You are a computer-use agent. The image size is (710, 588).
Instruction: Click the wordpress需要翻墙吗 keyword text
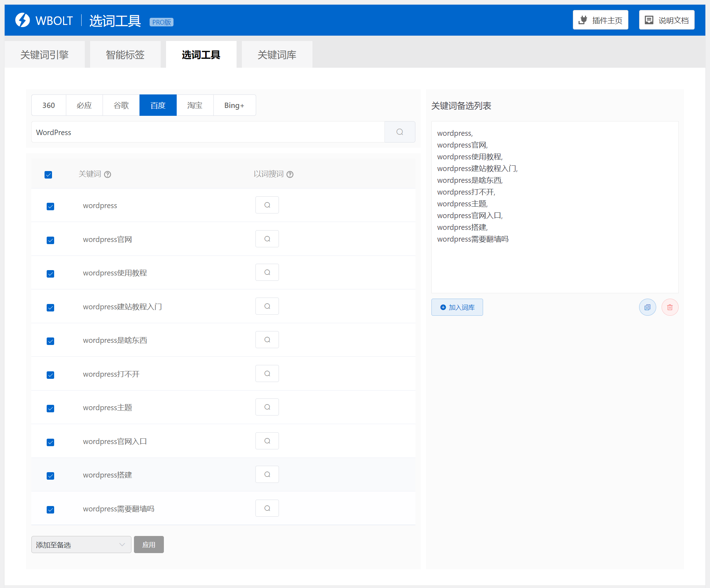click(119, 509)
